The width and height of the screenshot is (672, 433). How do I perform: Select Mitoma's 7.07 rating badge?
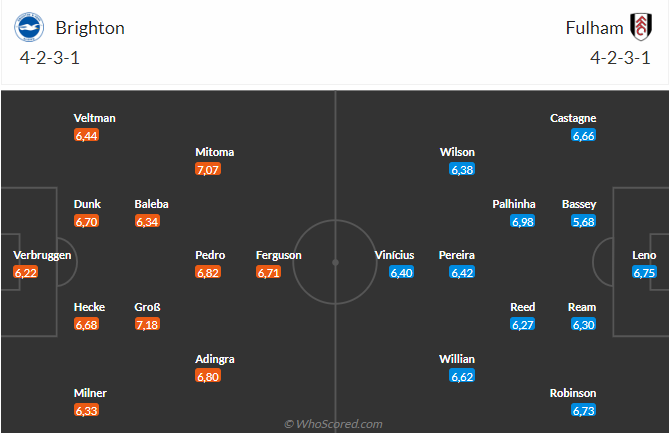208,170
